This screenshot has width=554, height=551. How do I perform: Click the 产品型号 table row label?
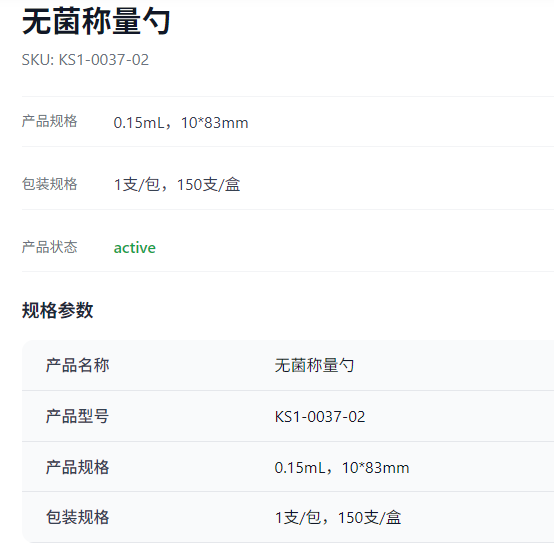77,416
